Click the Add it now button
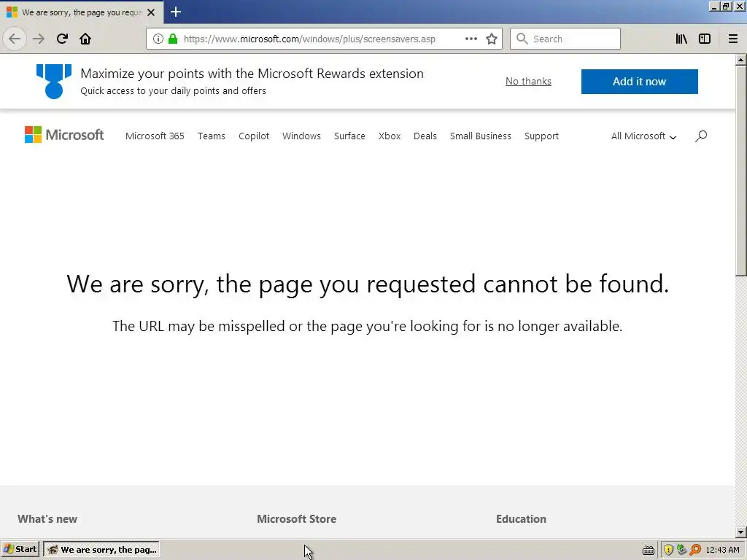The image size is (747, 560). click(x=639, y=82)
